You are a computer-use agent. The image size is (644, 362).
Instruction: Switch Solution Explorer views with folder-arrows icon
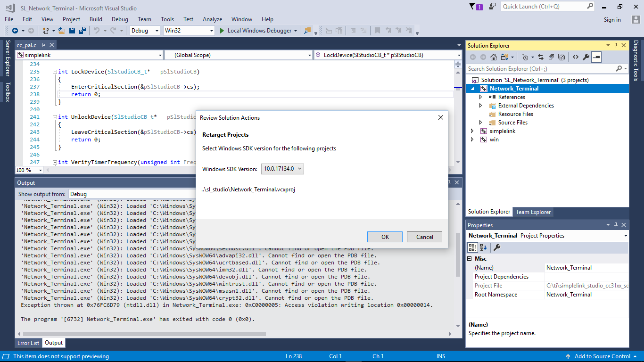pyautogui.click(x=504, y=57)
